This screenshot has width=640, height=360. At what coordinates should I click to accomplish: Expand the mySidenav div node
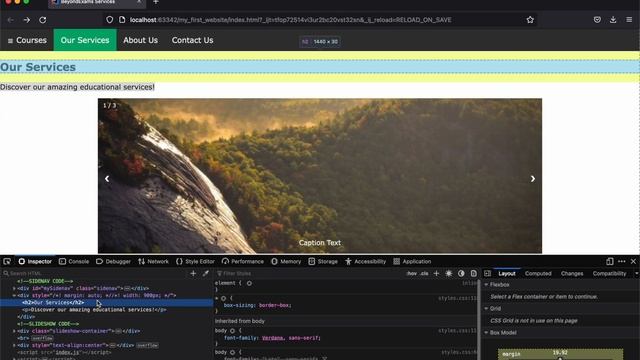pos(14,288)
